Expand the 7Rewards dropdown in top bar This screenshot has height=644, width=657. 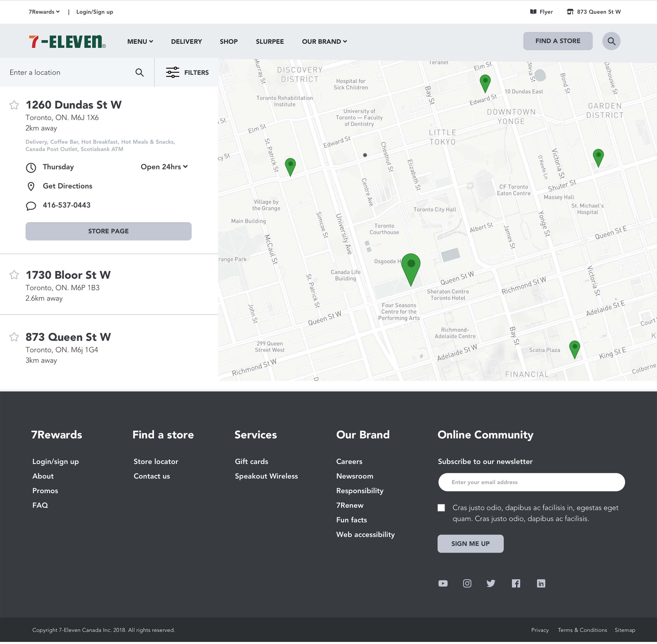44,12
